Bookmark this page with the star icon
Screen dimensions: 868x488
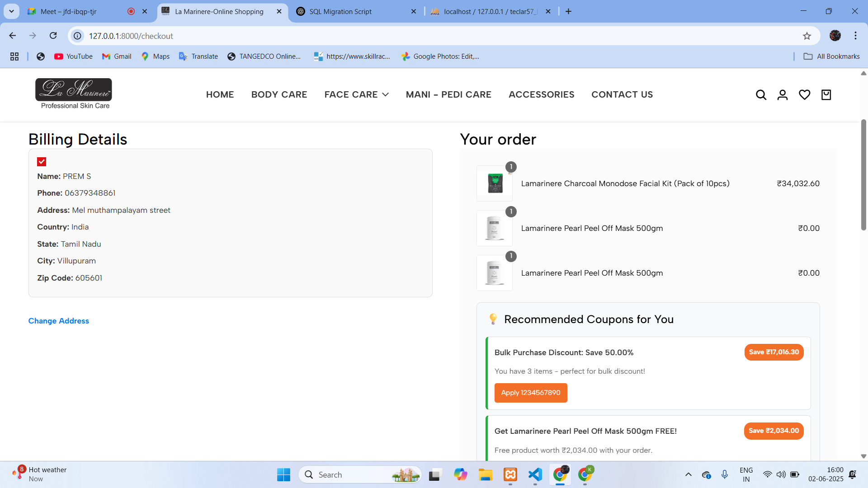pyautogui.click(x=807, y=36)
